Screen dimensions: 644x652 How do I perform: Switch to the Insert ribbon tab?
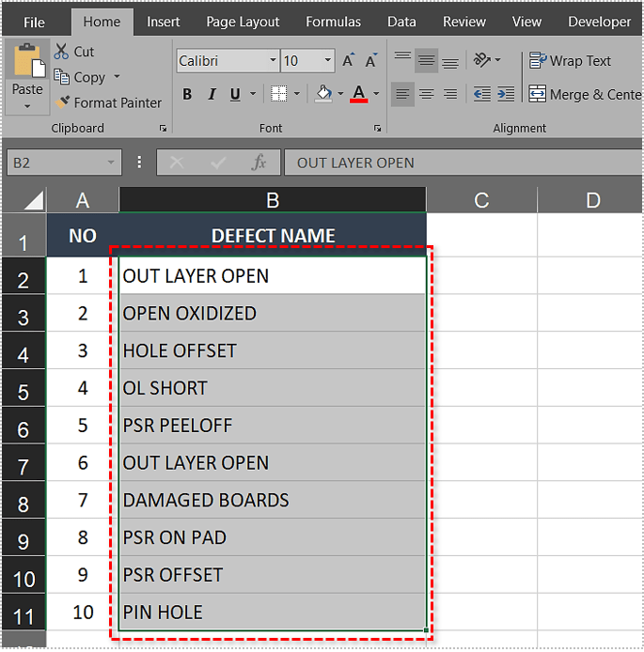coord(164,22)
